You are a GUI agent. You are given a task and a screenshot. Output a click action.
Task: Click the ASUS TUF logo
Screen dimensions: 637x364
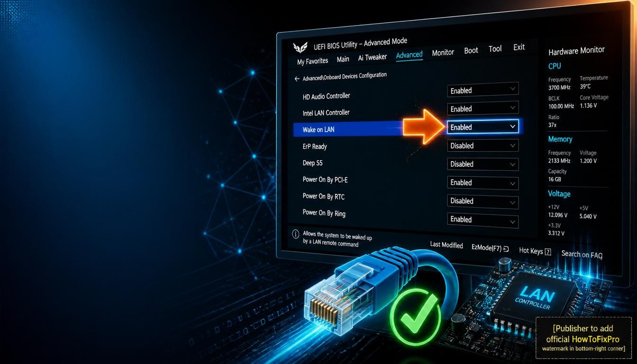point(300,47)
